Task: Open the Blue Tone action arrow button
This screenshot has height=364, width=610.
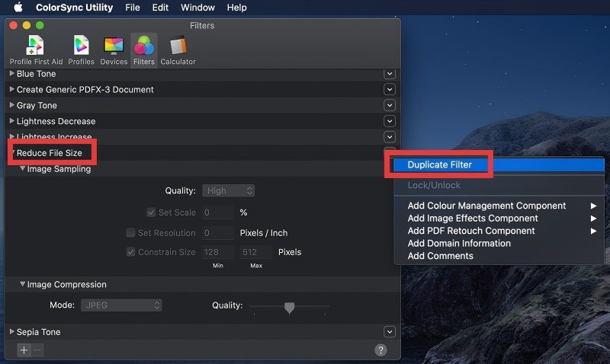Action: 389,74
